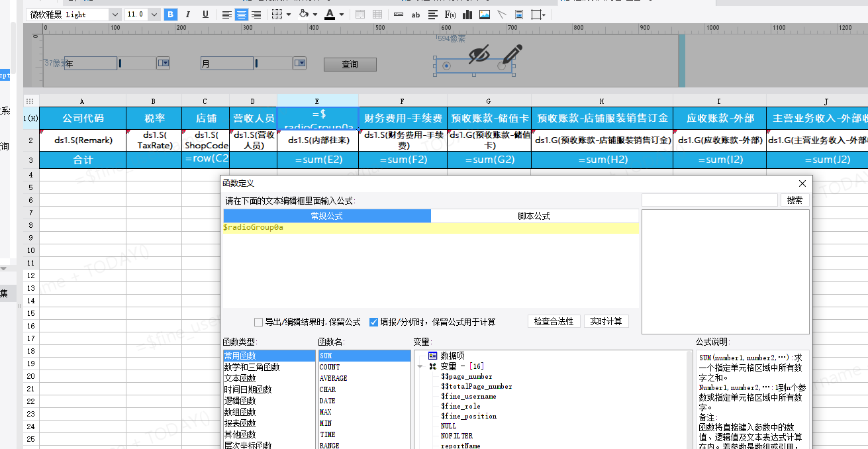Click the hidden-eye icon on the radio group widget
Screen dimensions: 868x449
[x=479, y=55]
